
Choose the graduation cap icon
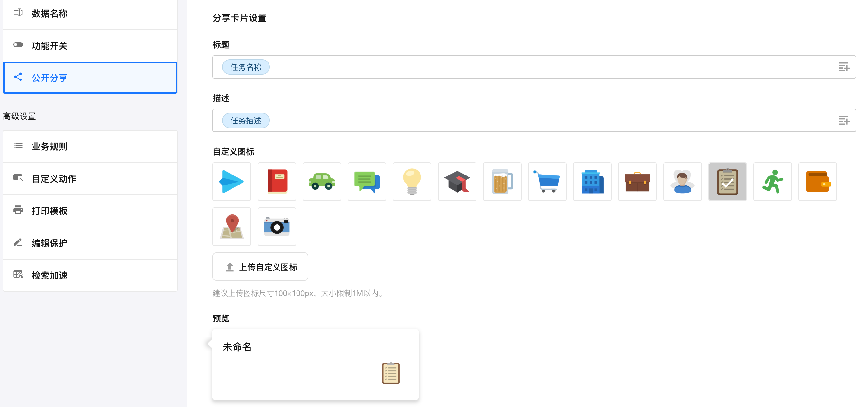click(457, 182)
